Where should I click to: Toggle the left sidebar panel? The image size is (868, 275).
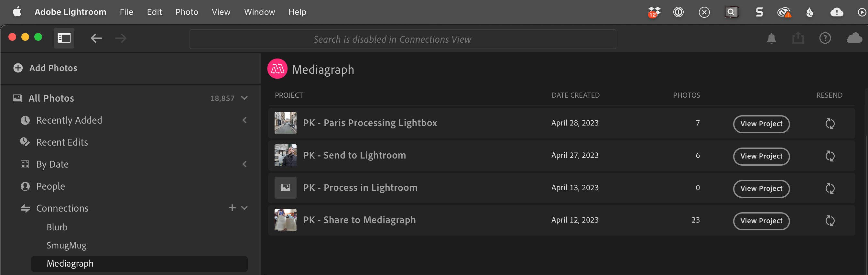pos(64,38)
